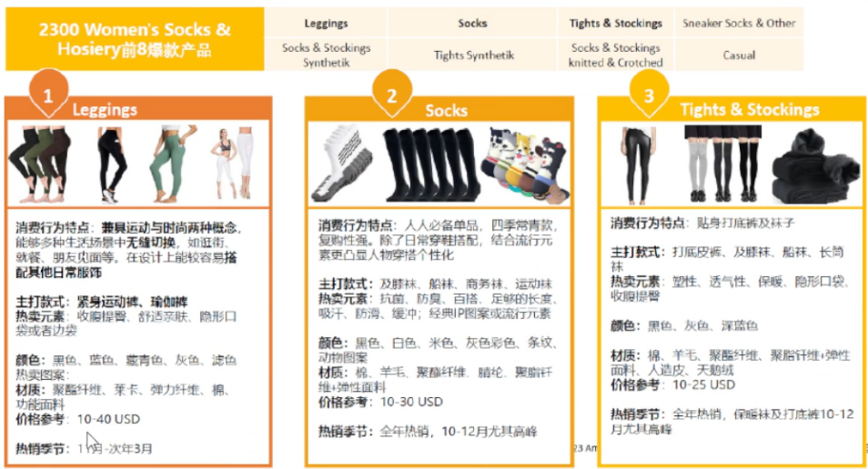Select the cat pattern socks image
The image size is (868, 469).
[524, 165]
